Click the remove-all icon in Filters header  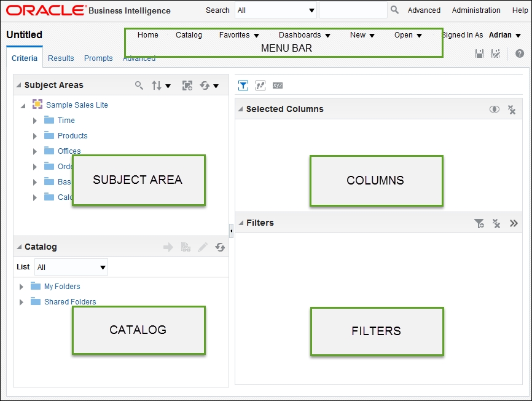tap(496, 223)
